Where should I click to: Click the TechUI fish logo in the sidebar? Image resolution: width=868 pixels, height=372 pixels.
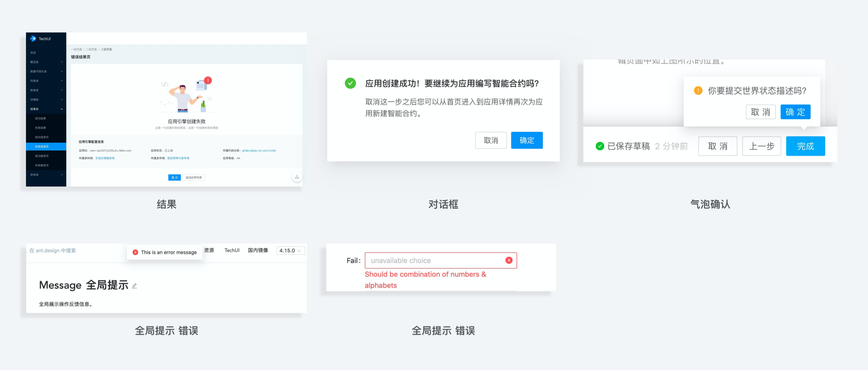point(33,38)
